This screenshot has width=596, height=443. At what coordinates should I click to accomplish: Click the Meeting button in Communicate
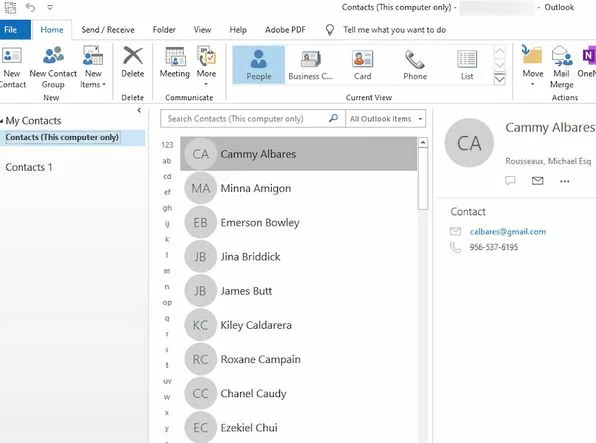click(x=174, y=62)
